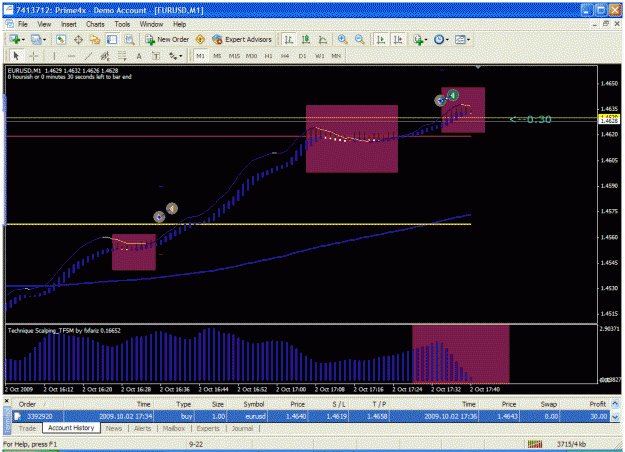Open the Templates icon
Viewport: 625px width, 452px height.
pos(460,39)
